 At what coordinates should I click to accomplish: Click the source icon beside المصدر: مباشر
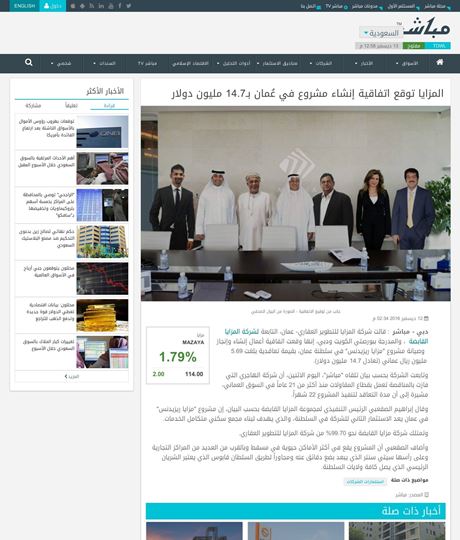point(426,495)
